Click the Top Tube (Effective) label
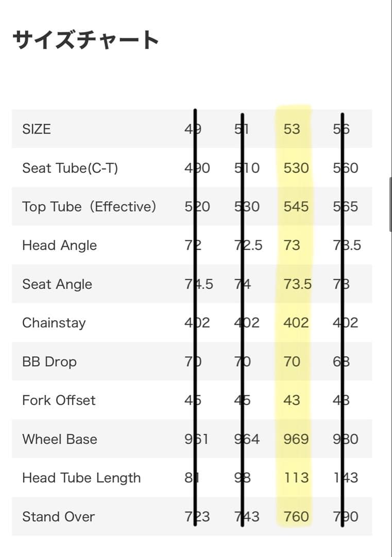 tap(89, 206)
